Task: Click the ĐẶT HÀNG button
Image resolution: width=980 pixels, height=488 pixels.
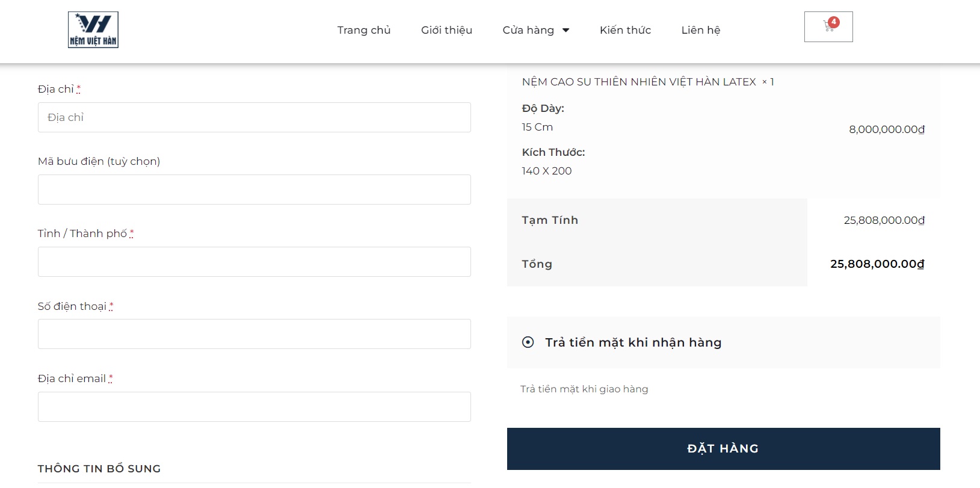Action: (x=723, y=449)
